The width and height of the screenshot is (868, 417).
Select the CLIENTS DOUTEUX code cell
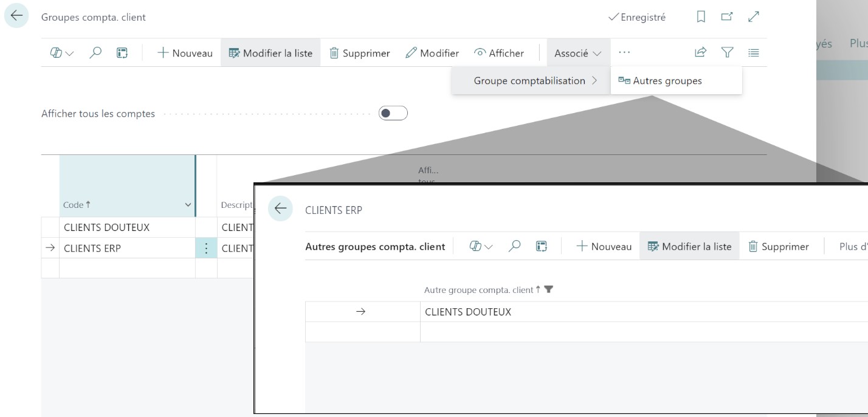click(106, 227)
